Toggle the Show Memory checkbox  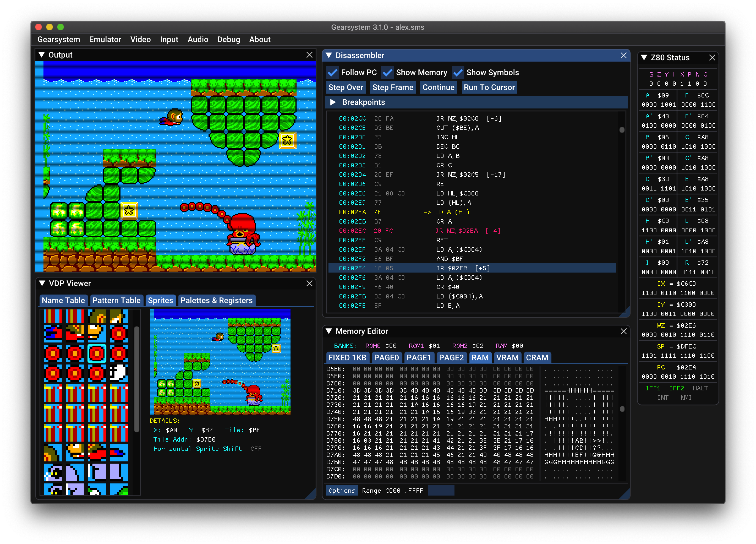(x=387, y=72)
